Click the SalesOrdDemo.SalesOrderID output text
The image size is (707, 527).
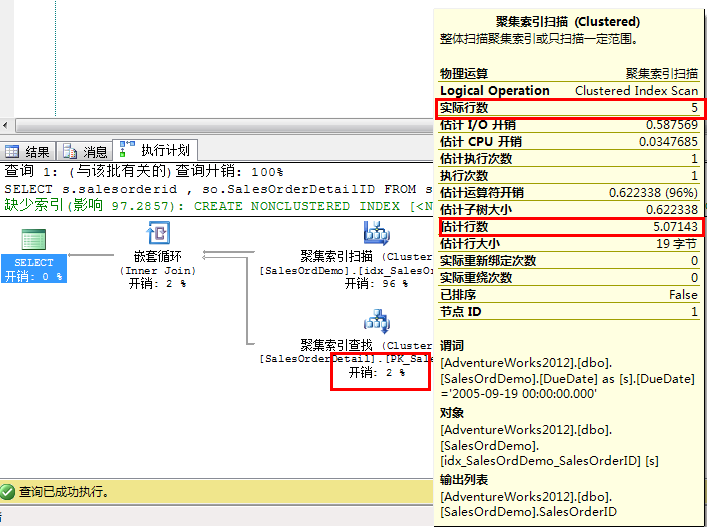click(x=528, y=512)
